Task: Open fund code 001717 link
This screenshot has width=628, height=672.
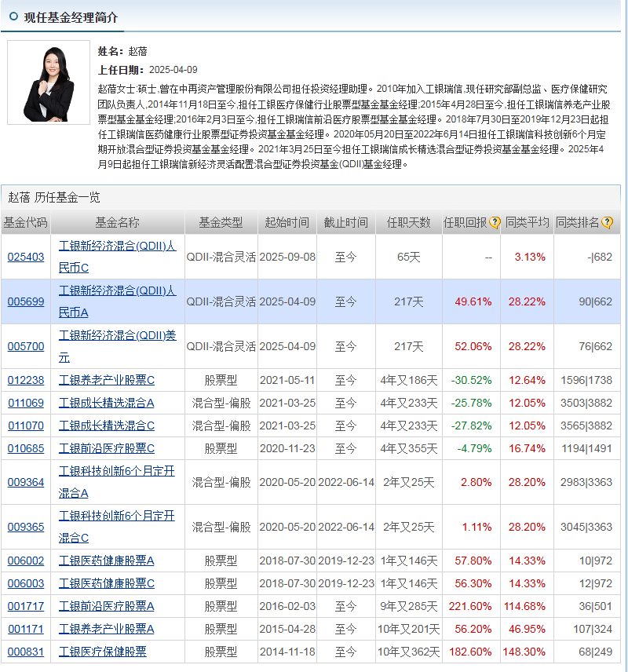Action: 26,606
